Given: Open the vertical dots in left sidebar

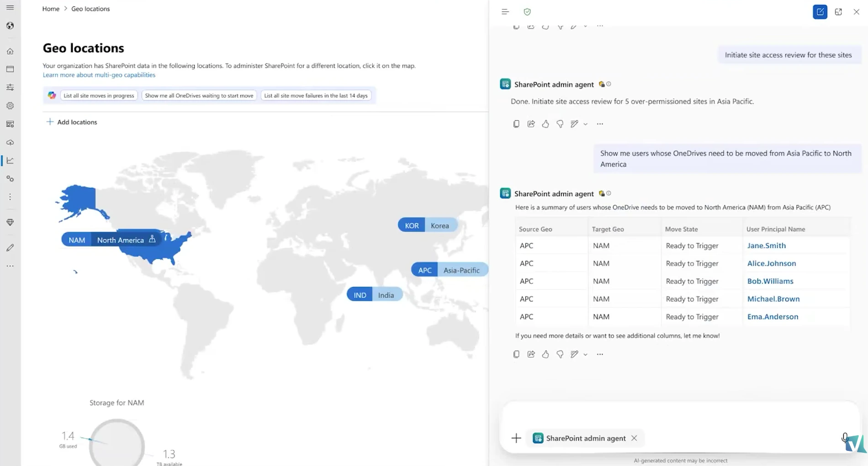Looking at the screenshot, I should pos(10,197).
